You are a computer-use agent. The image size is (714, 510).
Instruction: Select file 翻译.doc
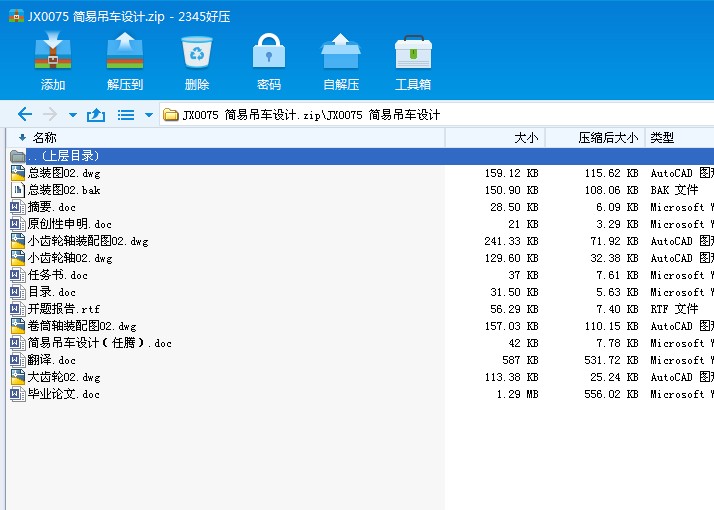coord(51,360)
